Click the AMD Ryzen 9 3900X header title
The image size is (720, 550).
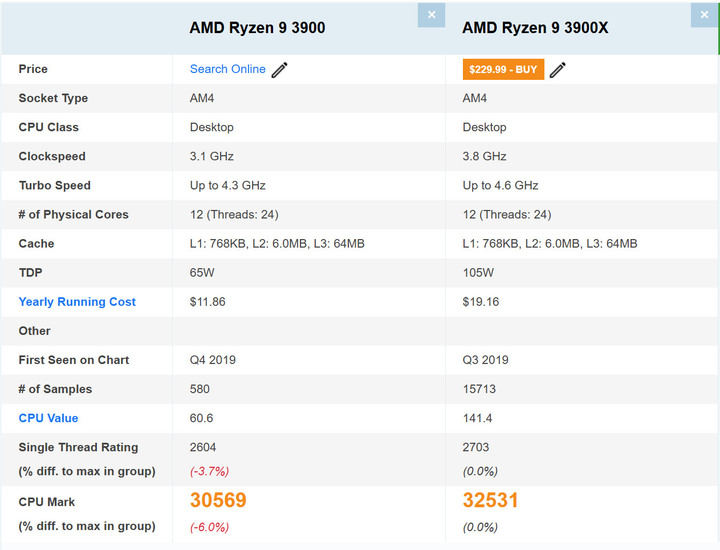535,28
